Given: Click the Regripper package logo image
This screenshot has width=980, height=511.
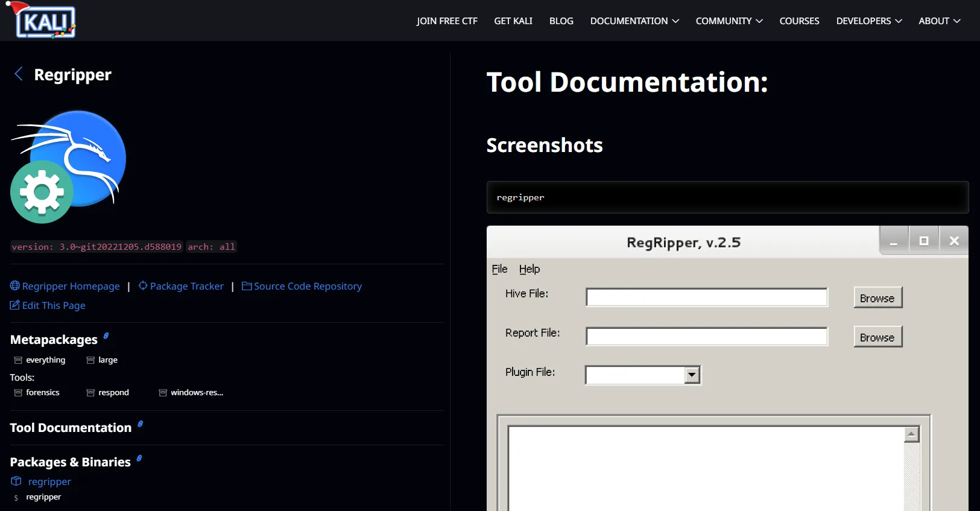Looking at the screenshot, I should pos(68,167).
